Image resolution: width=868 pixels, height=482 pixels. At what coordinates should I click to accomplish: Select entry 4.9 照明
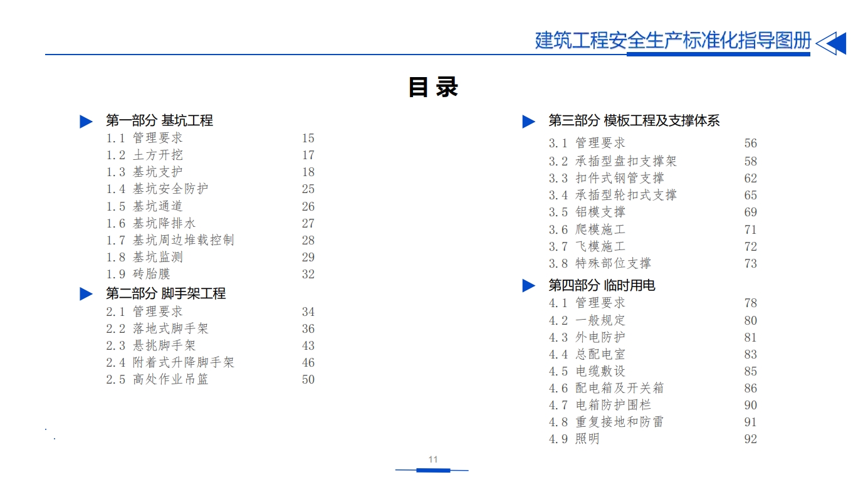pyautogui.click(x=574, y=439)
